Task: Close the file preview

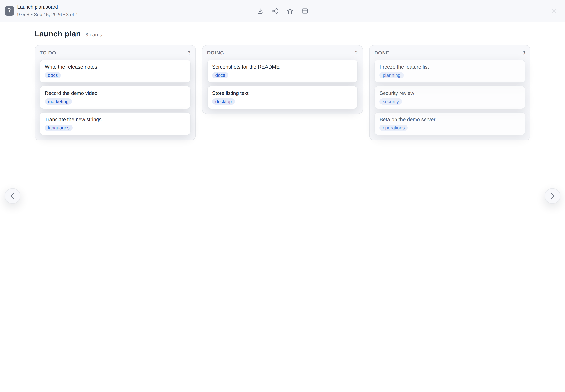Action: pos(553,11)
